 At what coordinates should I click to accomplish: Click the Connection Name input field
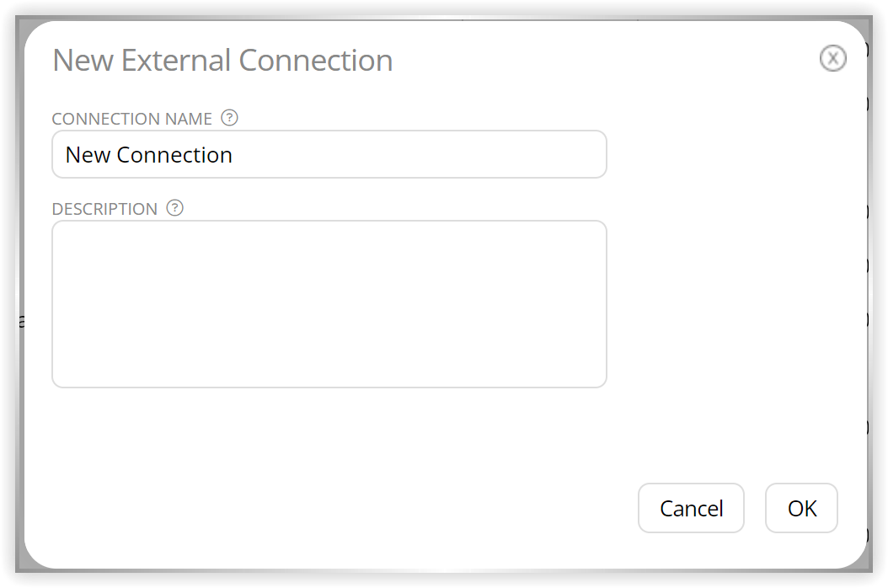(329, 154)
